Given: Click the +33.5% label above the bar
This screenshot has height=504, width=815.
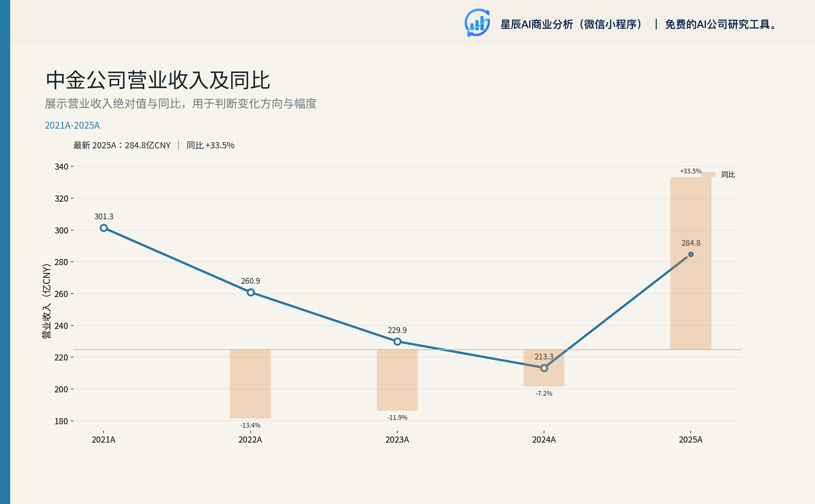Looking at the screenshot, I should pos(691,171).
